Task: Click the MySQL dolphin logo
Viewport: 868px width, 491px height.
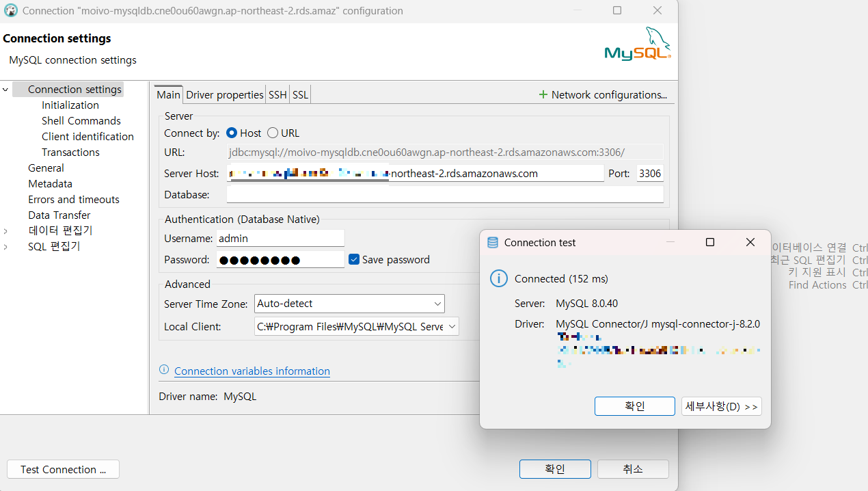Action: [x=638, y=44]
